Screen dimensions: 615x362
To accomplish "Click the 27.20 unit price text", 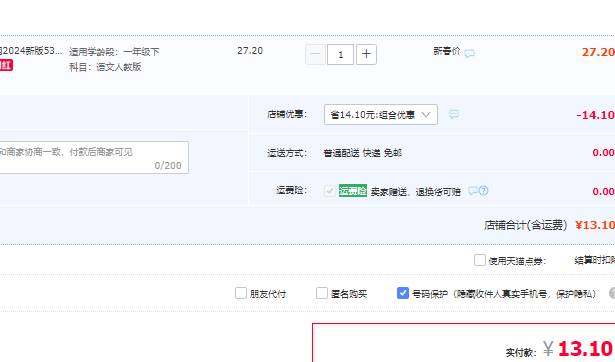I will point(250,51).
